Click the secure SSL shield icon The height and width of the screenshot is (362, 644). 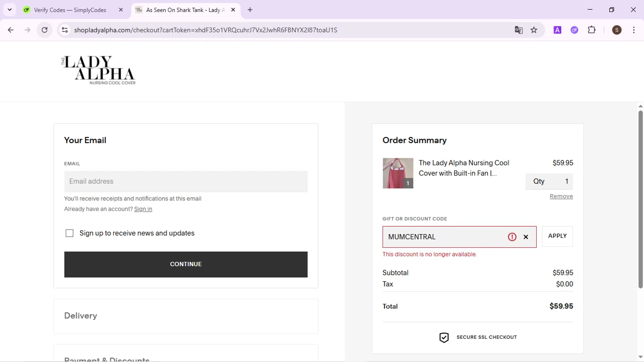pyautogui.click(x=444, y=338)
